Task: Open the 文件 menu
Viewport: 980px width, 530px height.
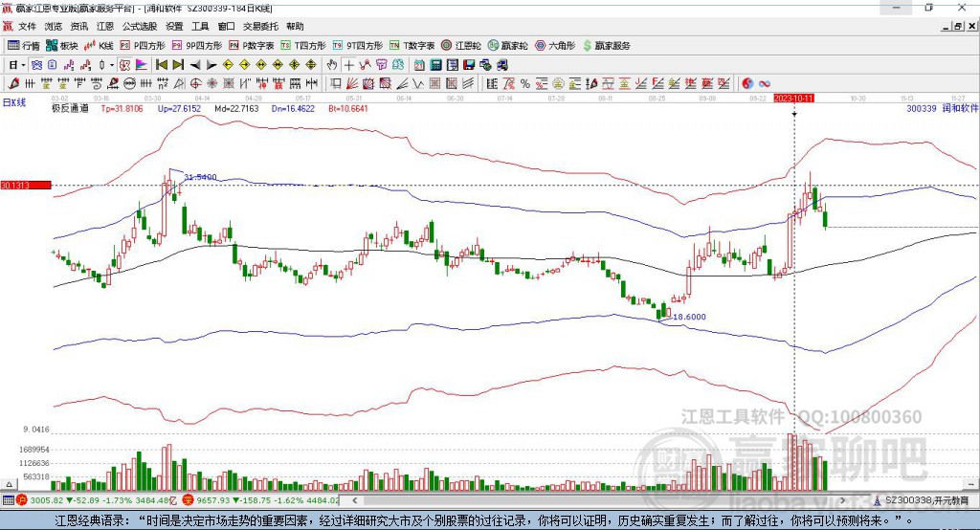Action: click(27, 26)
